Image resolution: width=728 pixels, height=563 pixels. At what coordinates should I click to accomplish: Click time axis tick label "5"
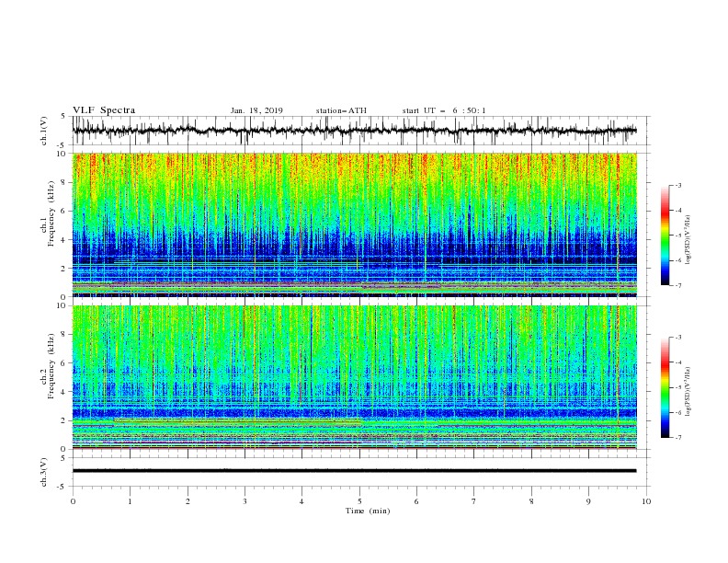pyautogui.click(x=359, y=501)
